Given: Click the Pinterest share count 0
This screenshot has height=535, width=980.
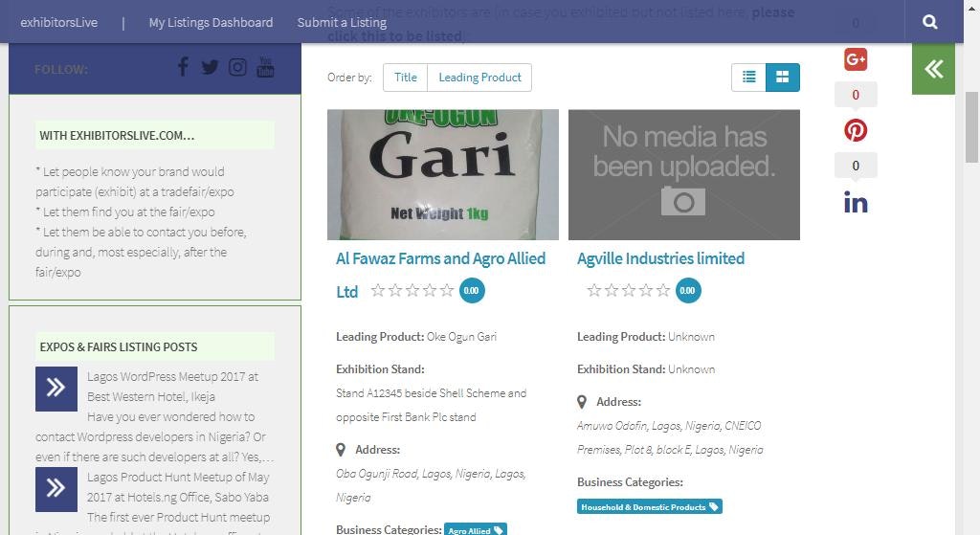Looking at the screenshot, I should point(856,166).
